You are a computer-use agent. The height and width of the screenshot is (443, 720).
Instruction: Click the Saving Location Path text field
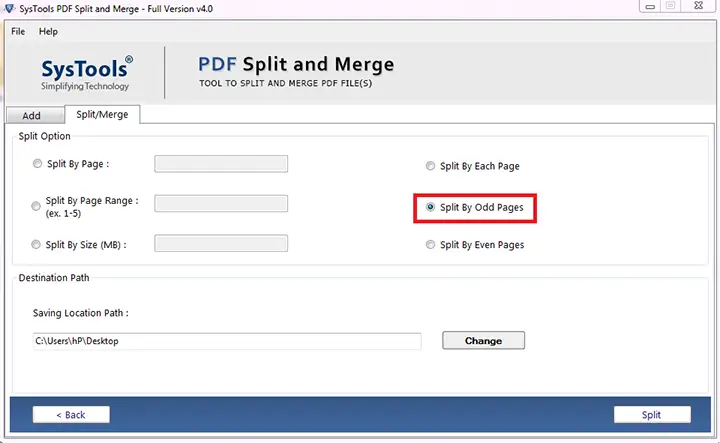[227, 341]
